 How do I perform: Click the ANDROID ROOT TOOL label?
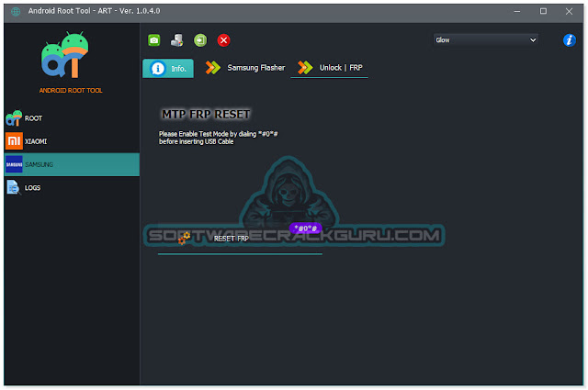71,90
